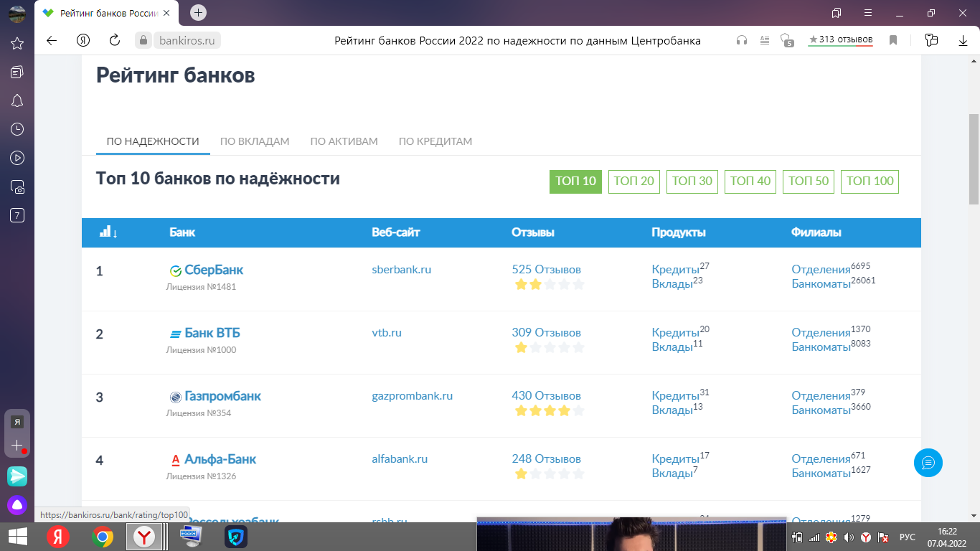Open the sidebar collections icon
Screen dimensions: 980x551
pyautogui.click(x=17, y=72)
